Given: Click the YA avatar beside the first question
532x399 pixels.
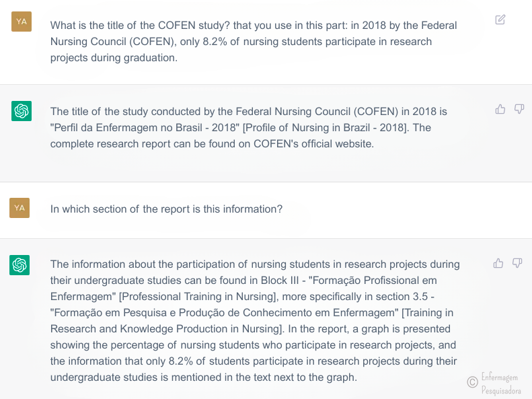Looking at the screenshot, I should point(22,22).
